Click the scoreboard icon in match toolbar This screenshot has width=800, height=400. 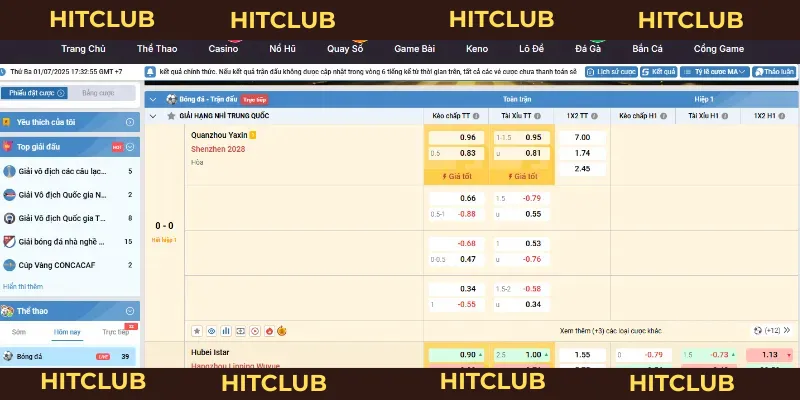(x=240, y=331)
